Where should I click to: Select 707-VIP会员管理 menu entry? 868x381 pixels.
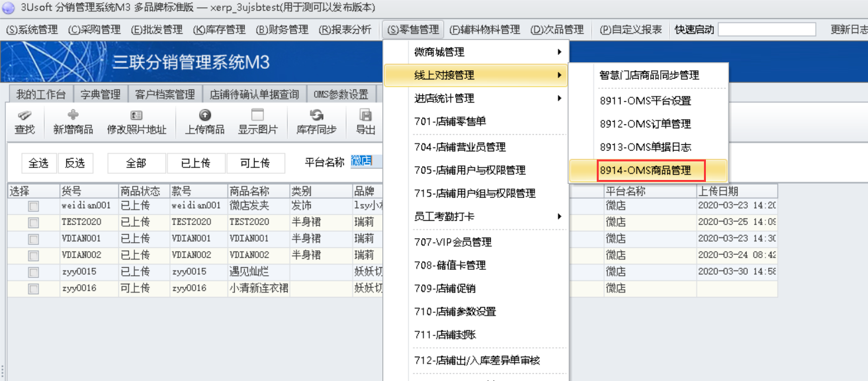click(475, 242)
